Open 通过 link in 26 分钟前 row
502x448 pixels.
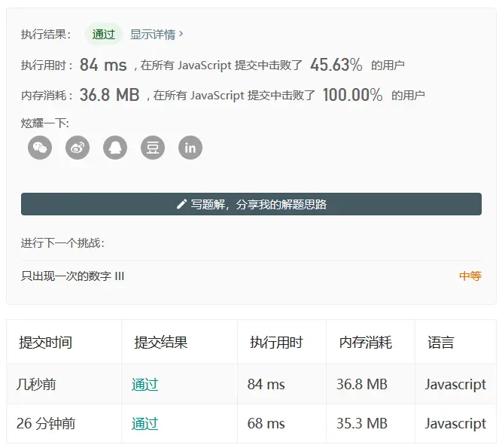coord(145,424)
